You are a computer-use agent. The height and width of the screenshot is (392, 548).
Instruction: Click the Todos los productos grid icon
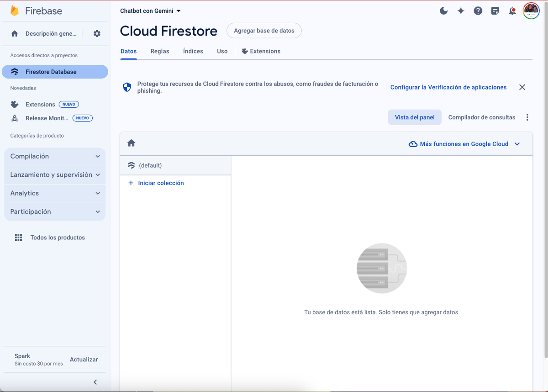pos(18,238)
